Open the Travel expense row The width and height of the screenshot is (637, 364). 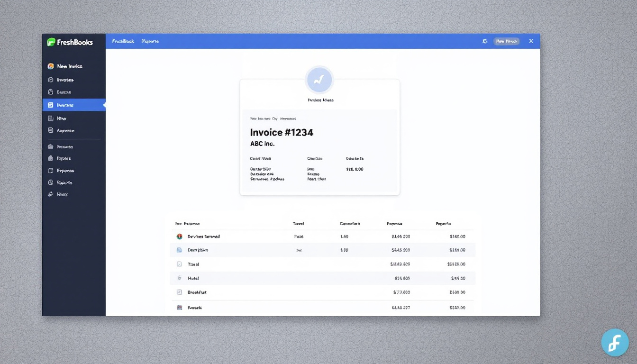tap(193, 264)
